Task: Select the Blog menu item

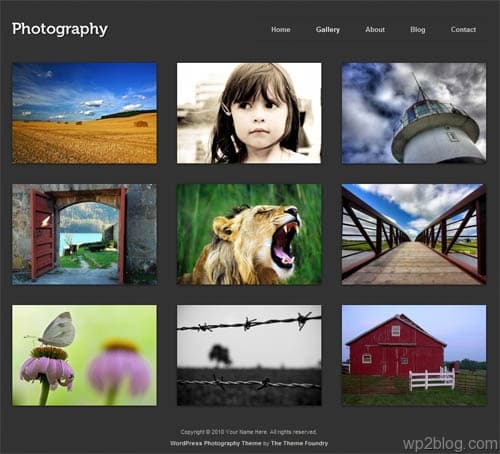Action: [418, 30]
